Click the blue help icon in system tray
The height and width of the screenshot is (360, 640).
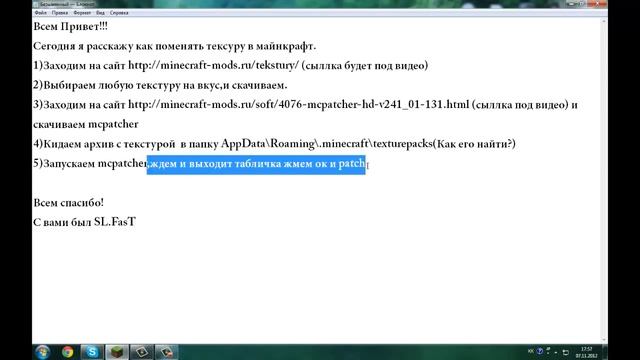point(540,351)
